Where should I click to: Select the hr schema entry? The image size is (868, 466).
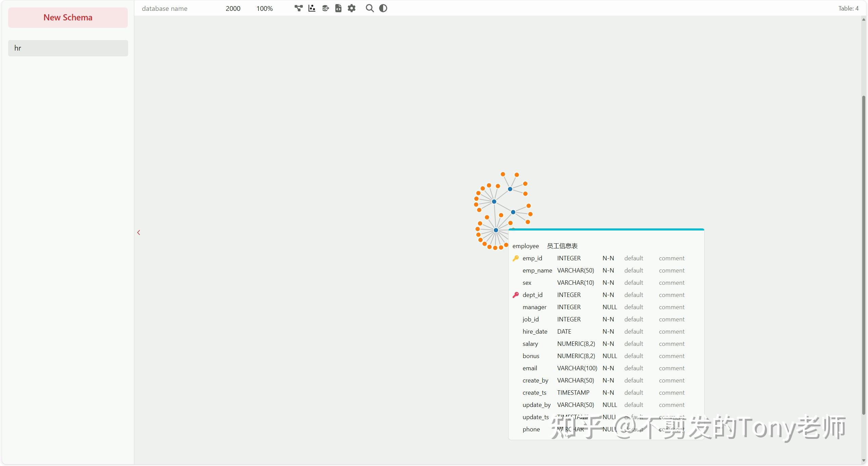(x=68, y=48)
